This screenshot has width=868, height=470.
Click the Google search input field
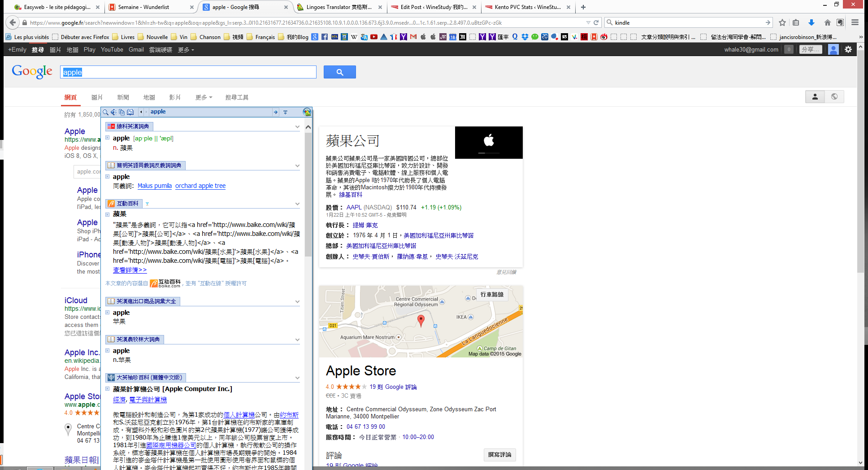(x=188, y=72)
